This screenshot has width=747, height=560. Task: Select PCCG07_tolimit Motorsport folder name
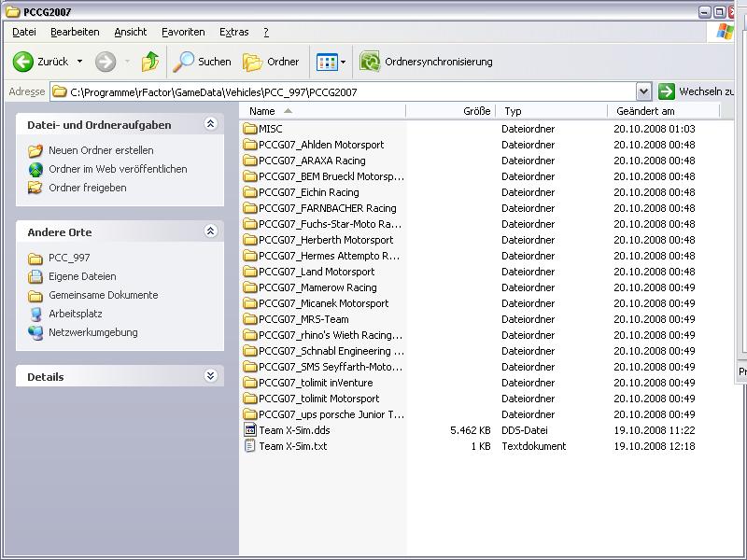(x=319, y=399)
